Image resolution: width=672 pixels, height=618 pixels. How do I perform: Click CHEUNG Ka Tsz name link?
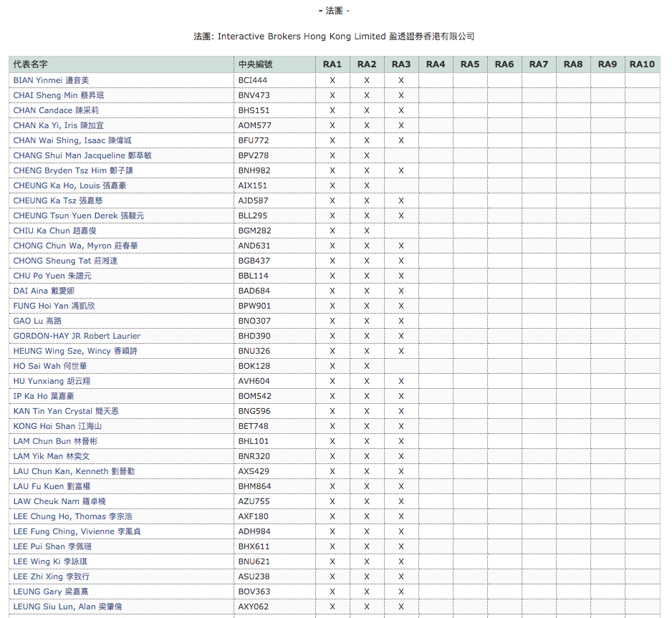(x=58, y=200)
